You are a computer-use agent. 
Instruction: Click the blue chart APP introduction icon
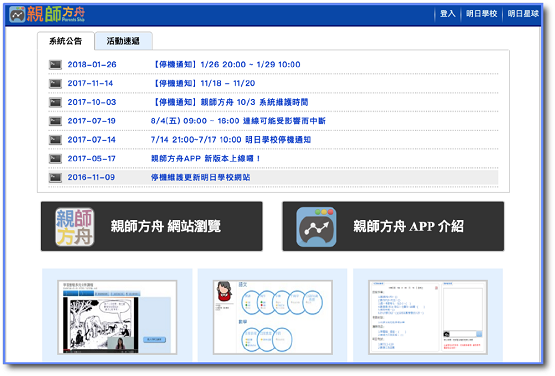[316, 227]
